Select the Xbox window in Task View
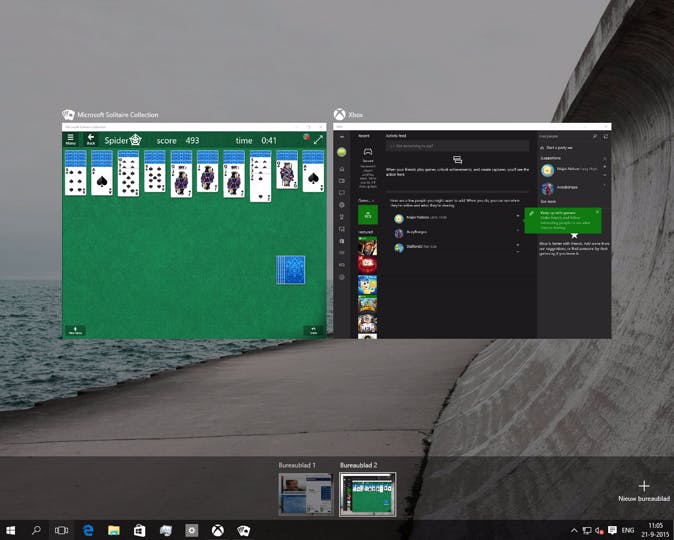 [472, 231]
